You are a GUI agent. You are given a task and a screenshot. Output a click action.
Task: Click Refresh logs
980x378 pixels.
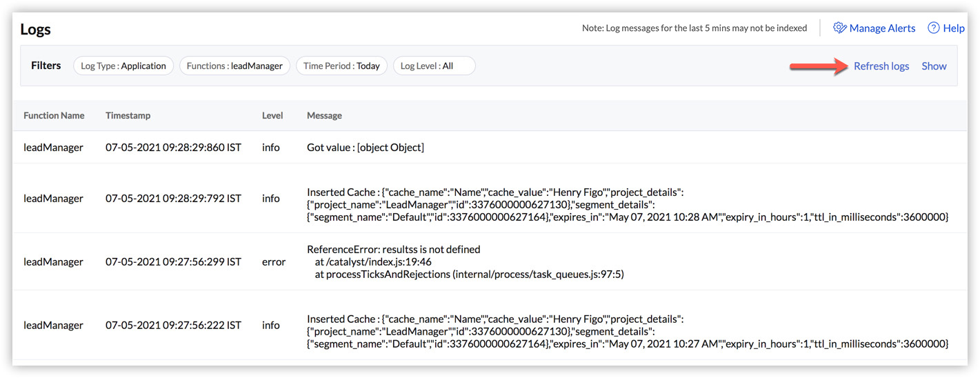pos(881,66)
